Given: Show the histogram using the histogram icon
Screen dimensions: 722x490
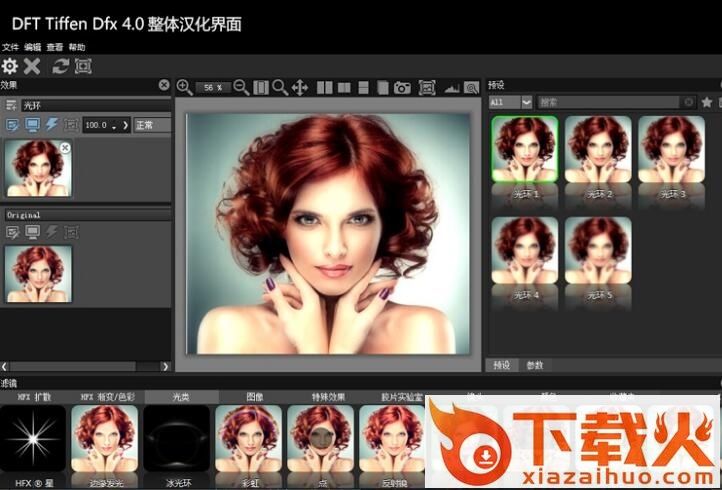Looking at the screenshot, I should (452, 88).
